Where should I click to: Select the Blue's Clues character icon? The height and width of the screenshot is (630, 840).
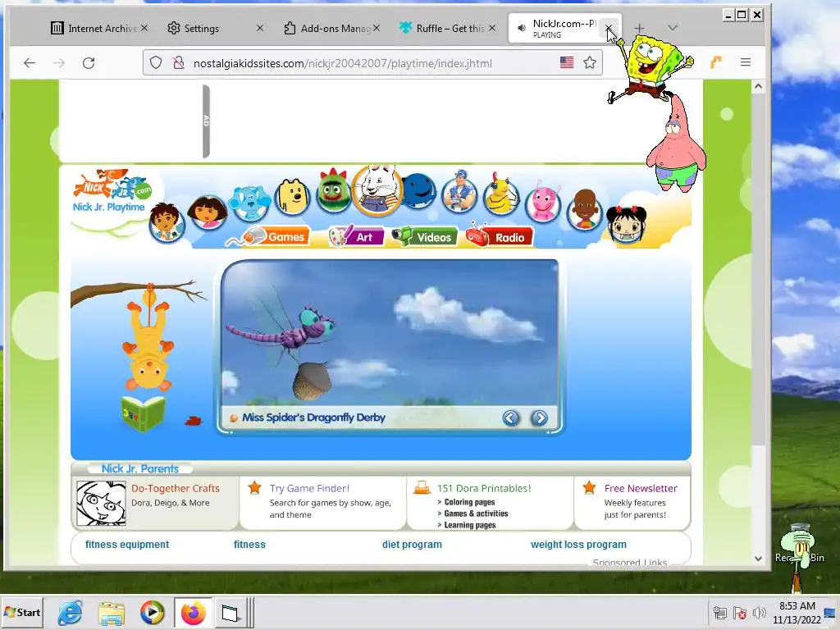pyautogui.click(x=249, y=203)
